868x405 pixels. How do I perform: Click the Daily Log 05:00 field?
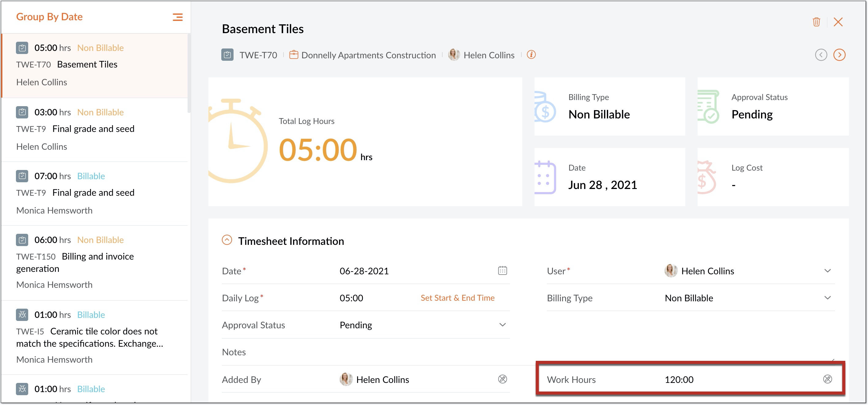(351, 298)
